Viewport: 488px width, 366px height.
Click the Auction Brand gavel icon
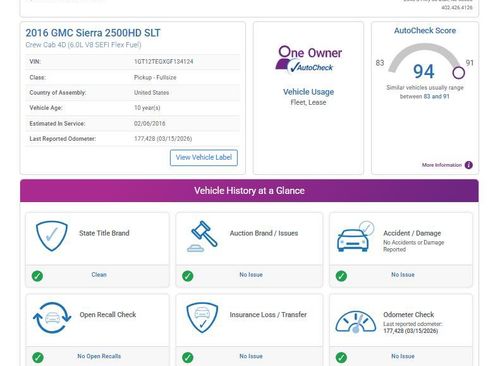pyautogui.click(x=202, y=236)
